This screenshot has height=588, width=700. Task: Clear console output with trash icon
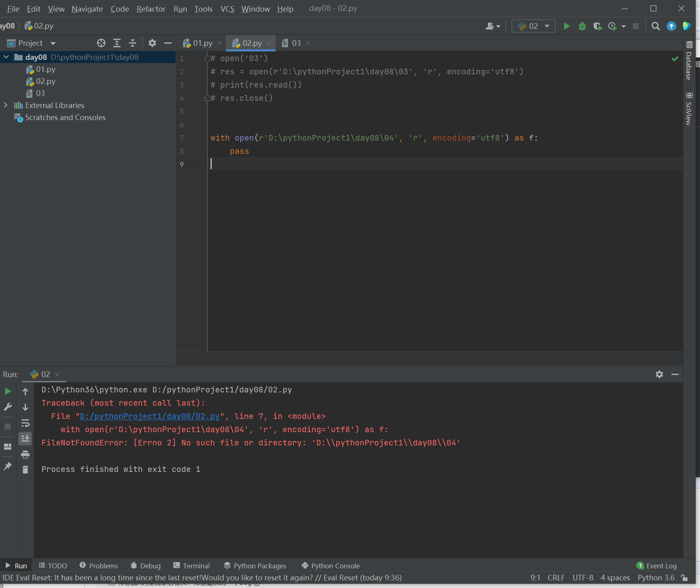(25, 470)
